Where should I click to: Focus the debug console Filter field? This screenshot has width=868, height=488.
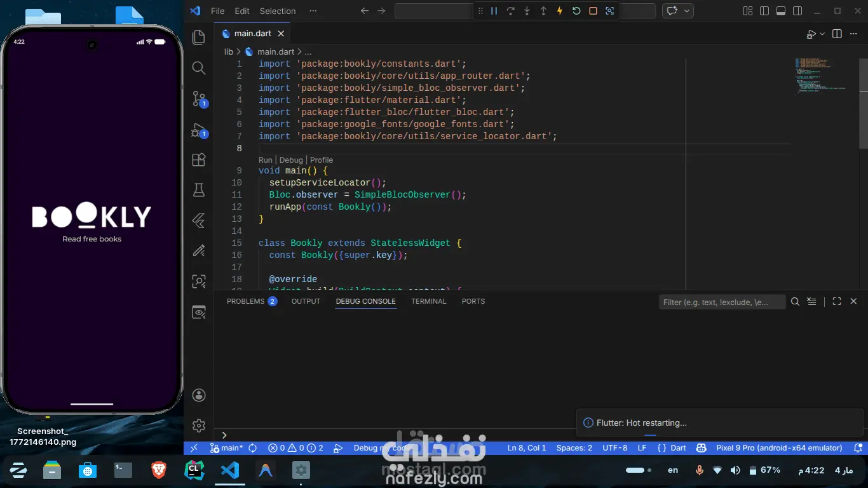(x=722, y=302)
